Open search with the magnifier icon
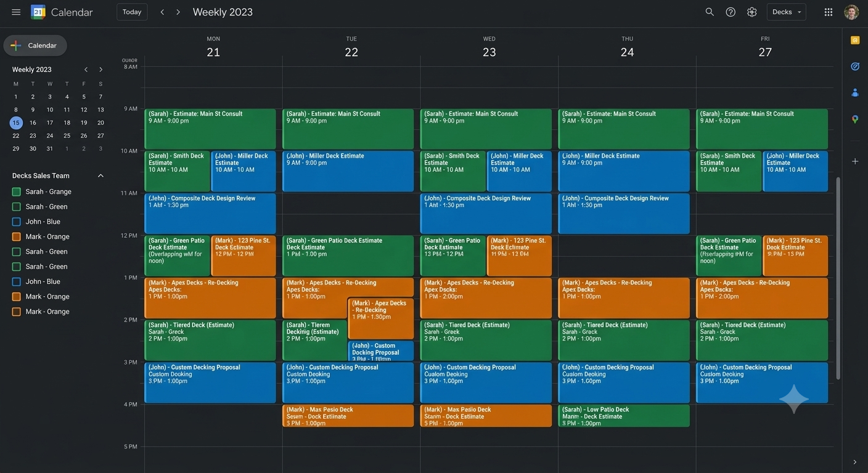Image resolution: width=868 pixels, height=473 pixels. click(710, 12)
